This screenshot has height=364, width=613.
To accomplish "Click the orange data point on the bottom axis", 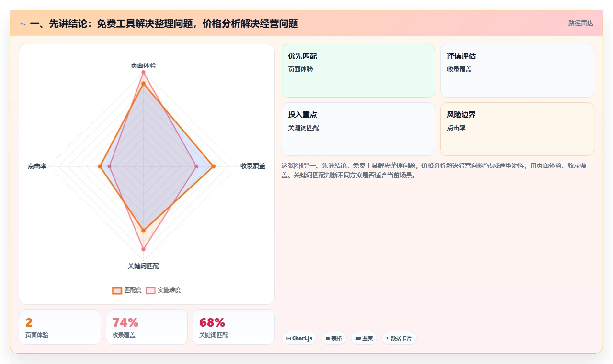I will tap(143, 231).
